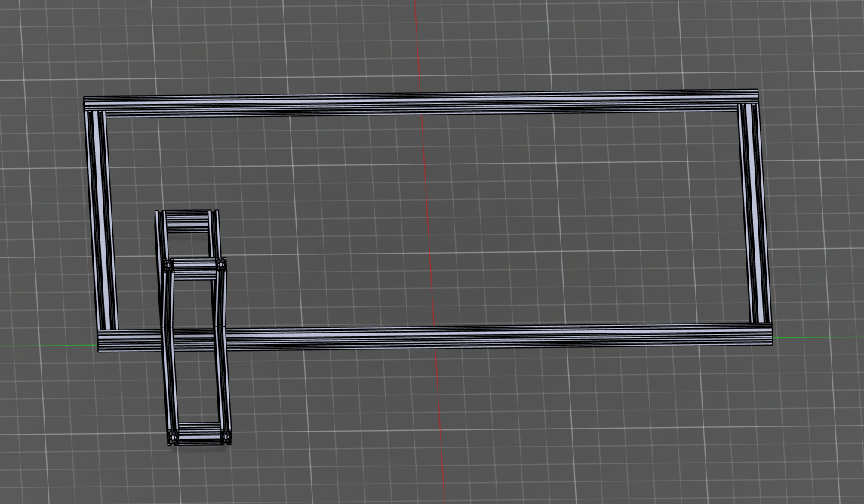Image resolution: width=864 pixels, height=504 pixels.
Task: Click the small assembly's left rail below the frame
Action: coord(170,385)
